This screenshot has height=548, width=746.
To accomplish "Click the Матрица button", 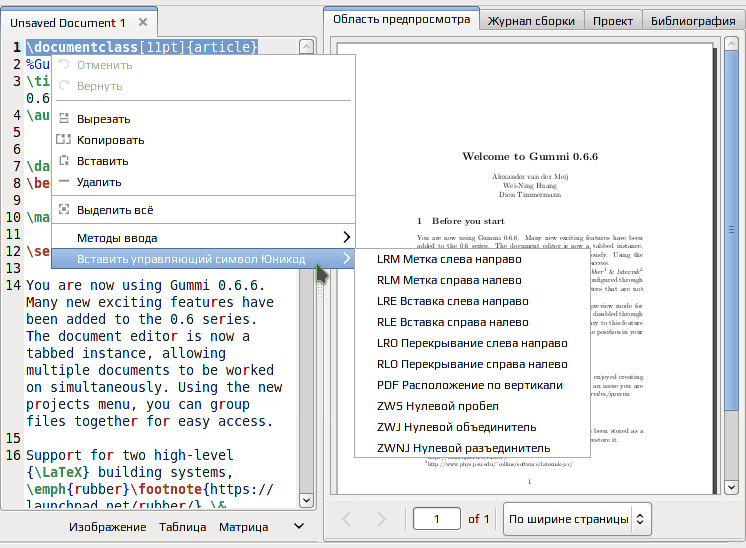I will [244, 527].
